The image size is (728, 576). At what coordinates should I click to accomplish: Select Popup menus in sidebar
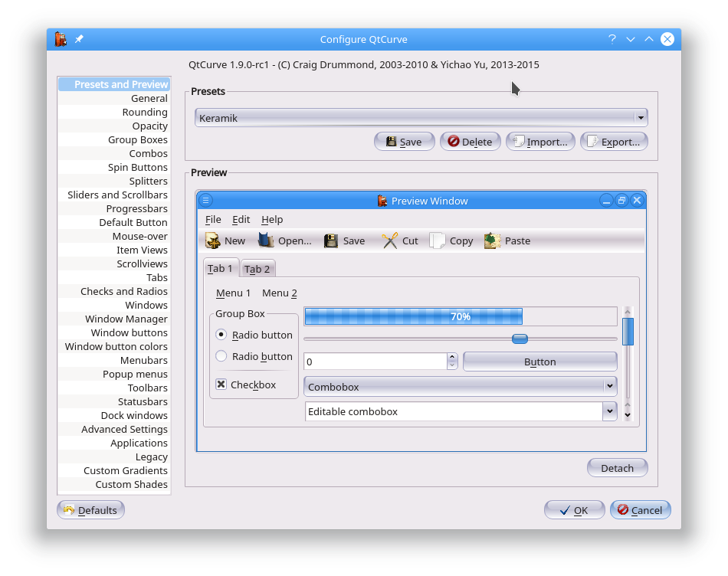[x=114, y=374]
